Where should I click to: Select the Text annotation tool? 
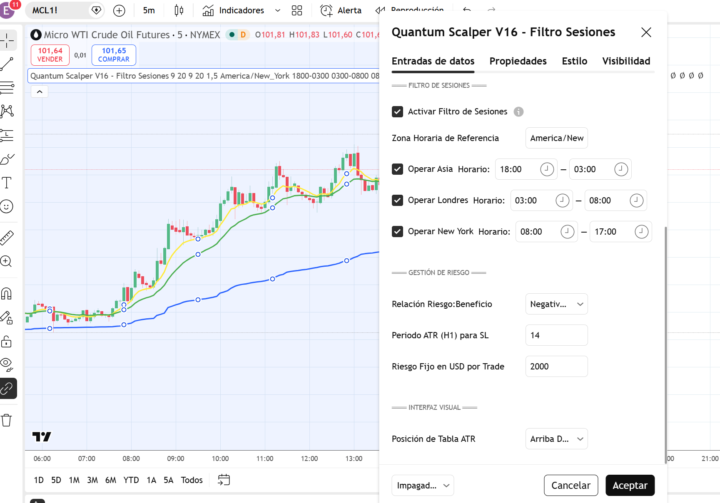click(x=7, y=183)
